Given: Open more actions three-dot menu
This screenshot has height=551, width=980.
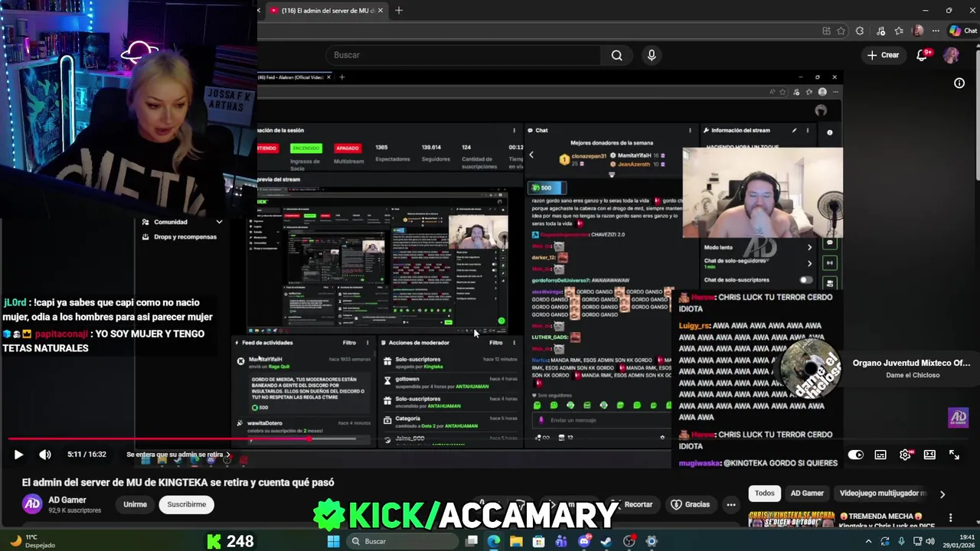Looking at the screenshot, I should [731, 504].
